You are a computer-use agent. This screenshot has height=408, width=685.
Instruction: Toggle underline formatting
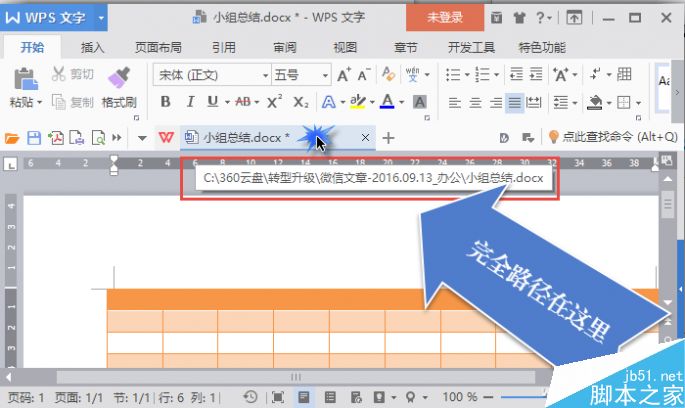pyautogui.click(x=212, y=102)
